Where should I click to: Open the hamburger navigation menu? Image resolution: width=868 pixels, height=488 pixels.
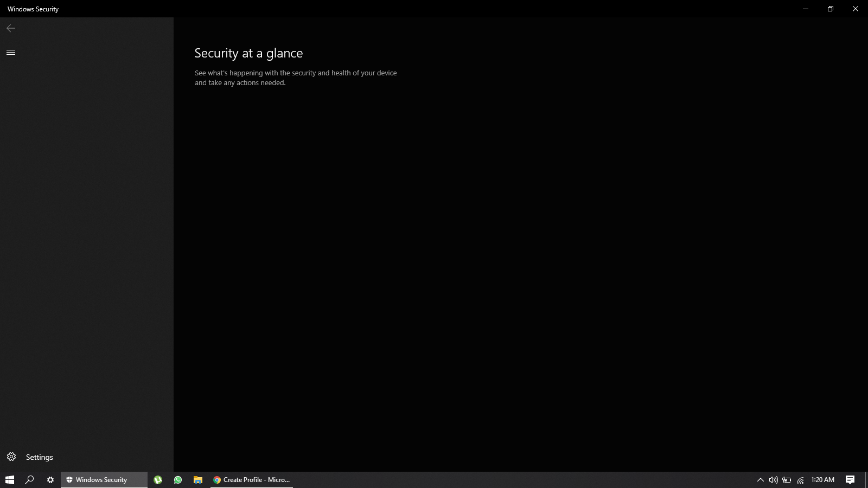coord(11,52)
